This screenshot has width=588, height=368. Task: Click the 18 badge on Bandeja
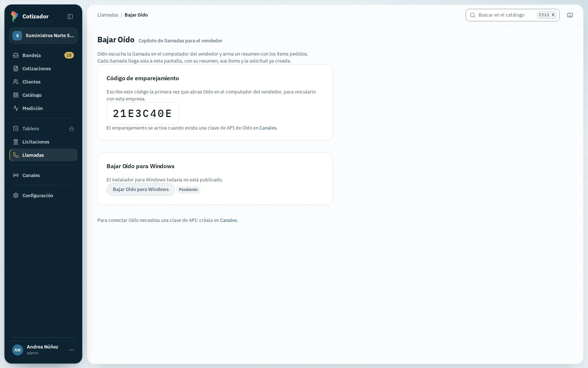click(x=69, y=55)
